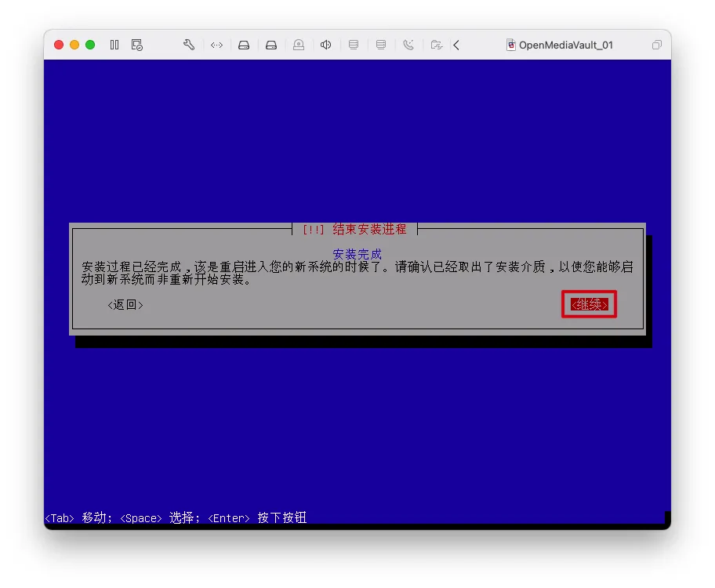Click the green full-screen button
The image size is (715, 588).
pos(90,45)
